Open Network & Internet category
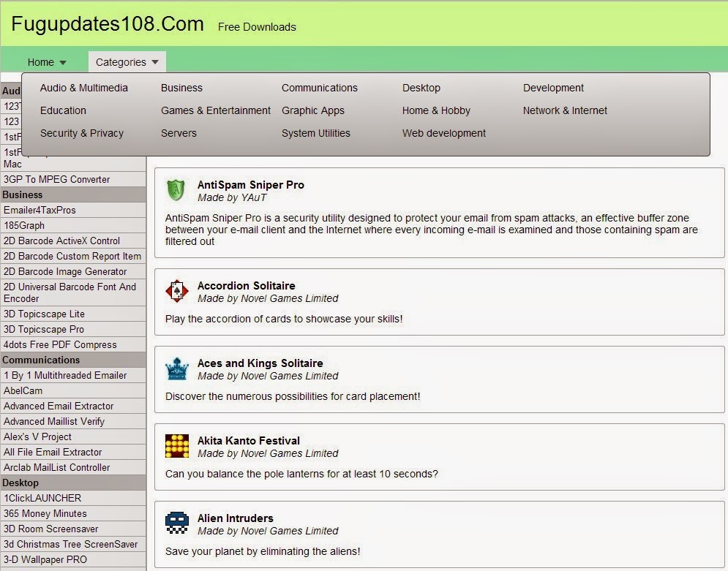Viewport: 728px width, 571px height. point(565,110)
